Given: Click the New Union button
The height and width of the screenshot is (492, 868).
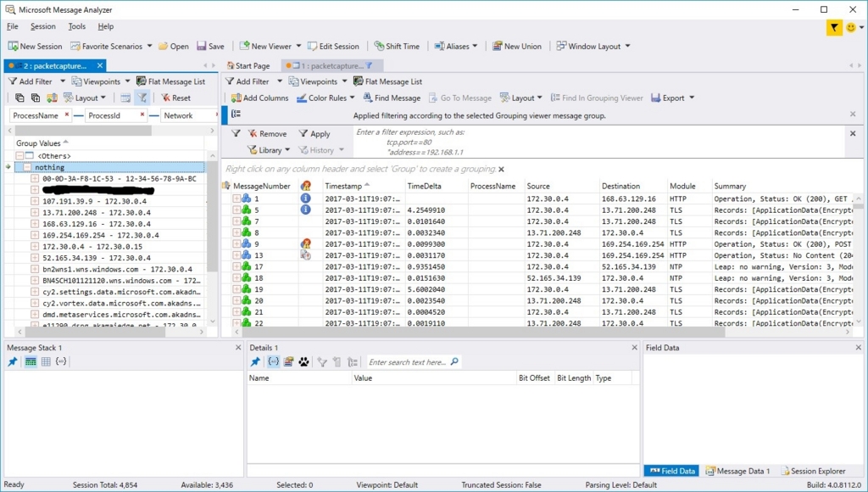Looking at the screenshot, I should pyautogui.click(x=517, y=46).
